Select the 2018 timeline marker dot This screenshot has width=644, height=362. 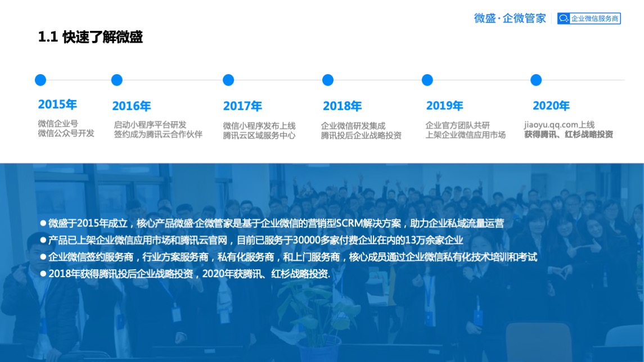328,80
